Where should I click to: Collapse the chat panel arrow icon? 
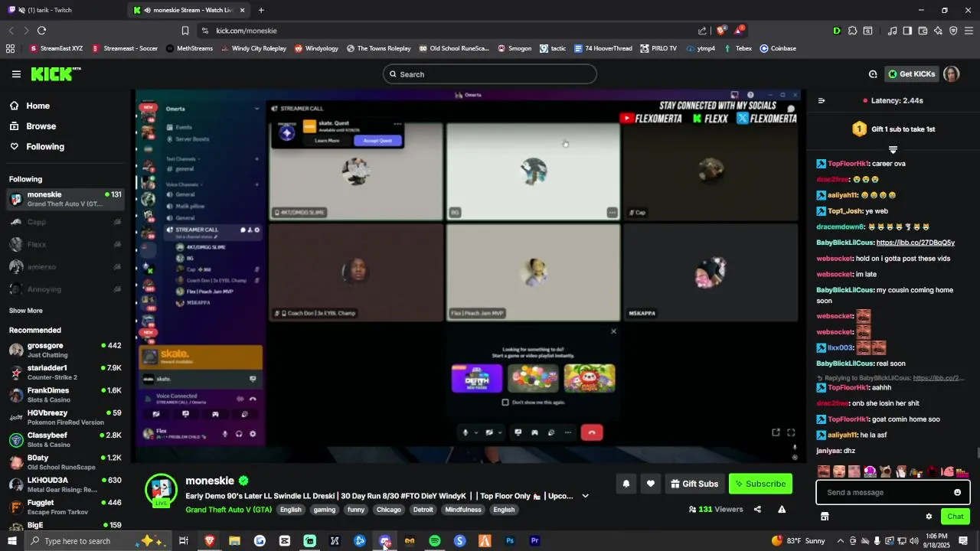click(x=822, y=100)
